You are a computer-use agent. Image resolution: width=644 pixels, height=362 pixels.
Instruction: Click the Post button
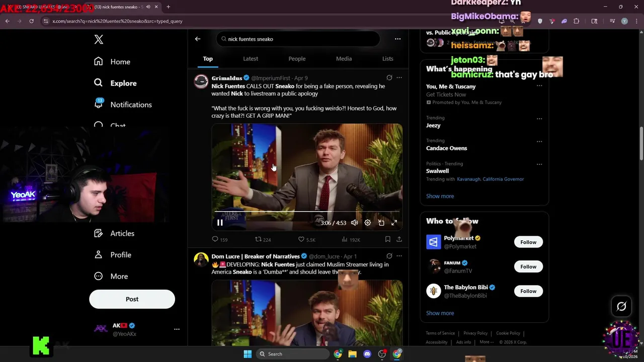point(132,299)
